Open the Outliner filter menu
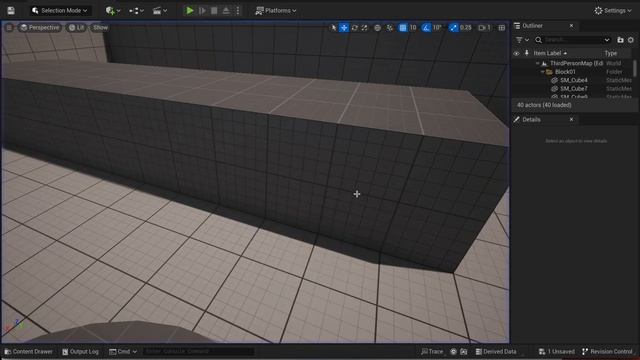The height and width of the screenshot is (360, 640). pyautogui.click(x=522, y=40)
